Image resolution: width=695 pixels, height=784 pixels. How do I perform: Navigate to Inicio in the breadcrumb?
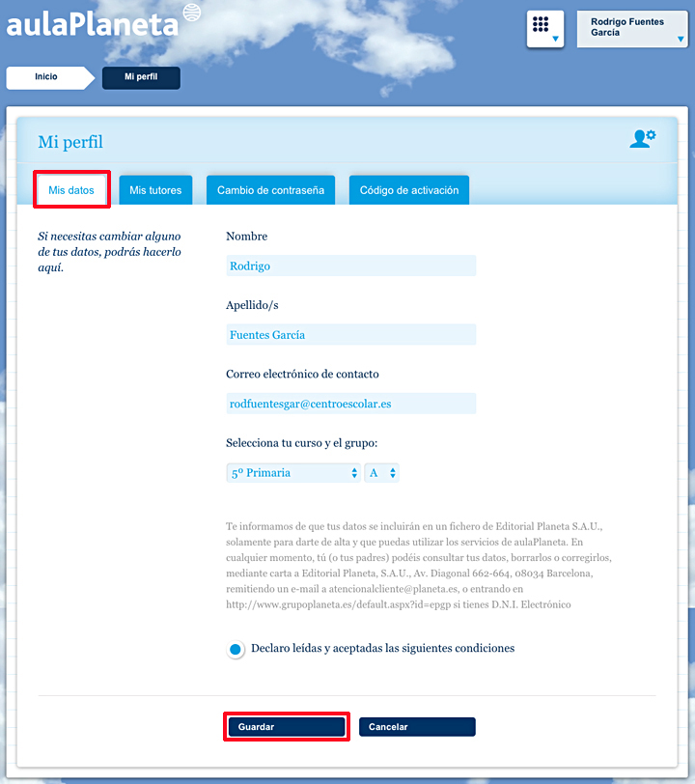click(46, 77)
